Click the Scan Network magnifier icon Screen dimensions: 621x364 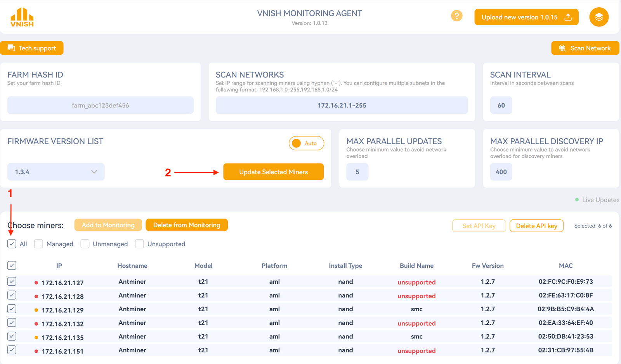(562, 48)
